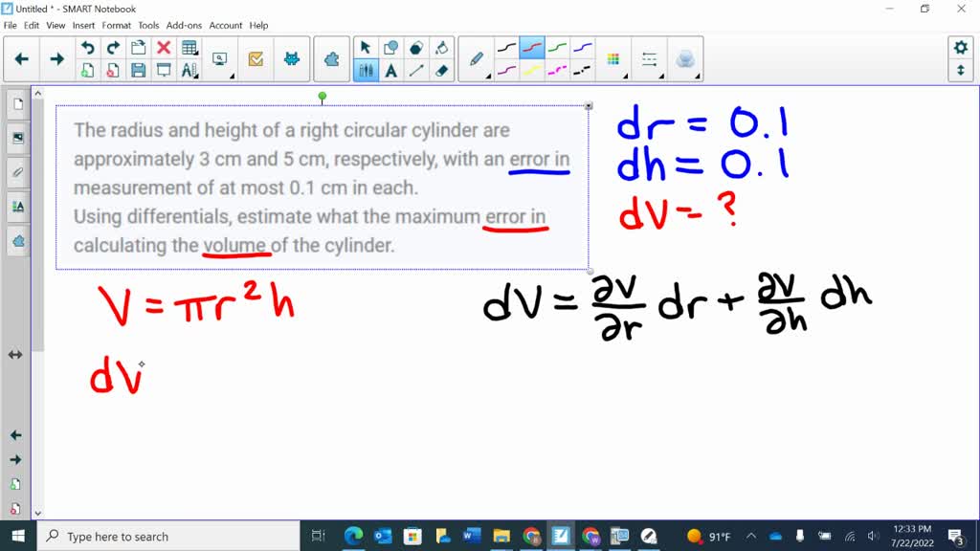Expand the pen tool options triangle
This screenshot has width=980, height=551.
[x=488, y=75]
